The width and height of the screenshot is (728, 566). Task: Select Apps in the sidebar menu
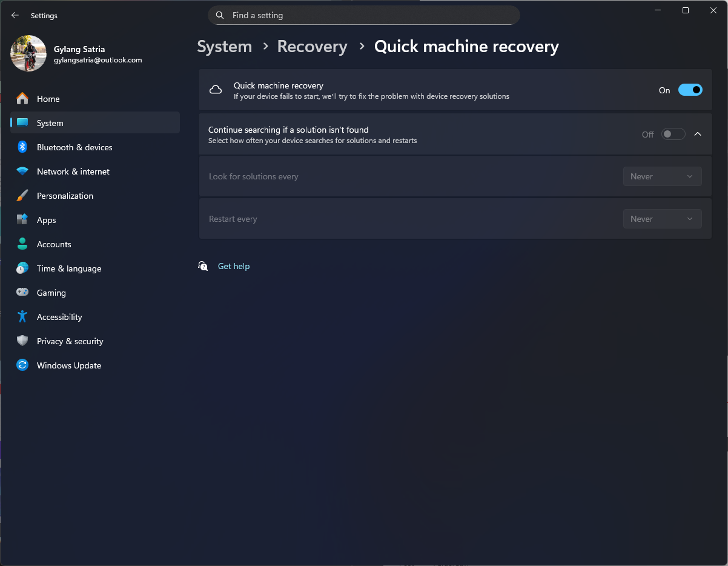[x=46, y=220]
